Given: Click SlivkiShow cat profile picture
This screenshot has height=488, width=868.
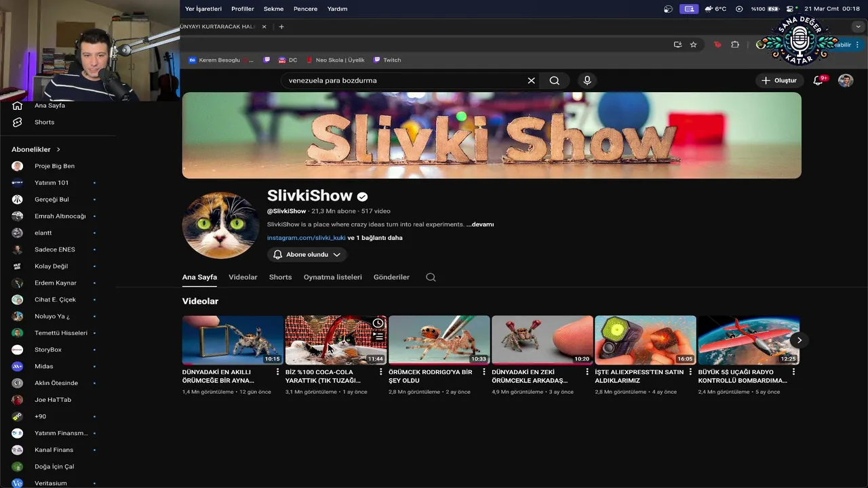Looking at the screenshot, I should [220, 226].
